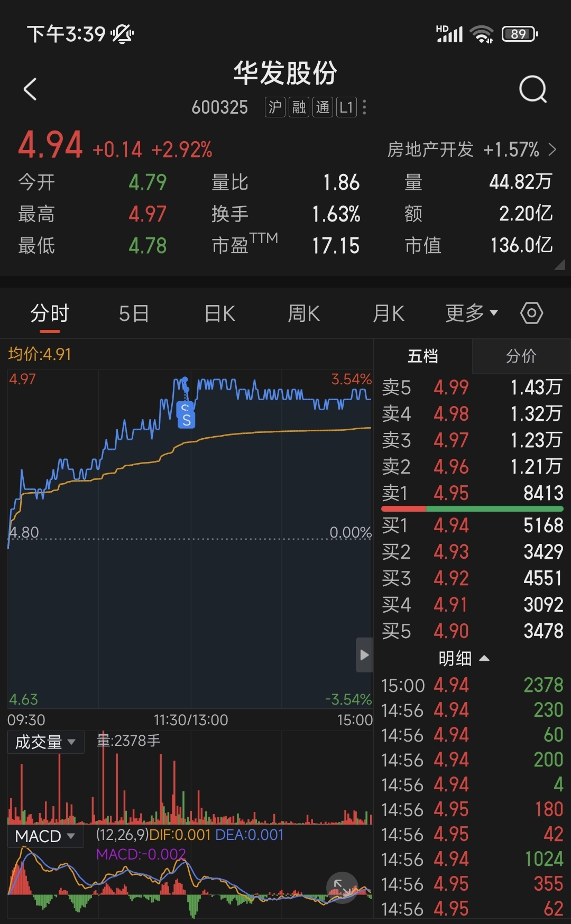Screen dimensions: 571x924
Task: Switch to 分时 chart tab
Action: (50, 313)
